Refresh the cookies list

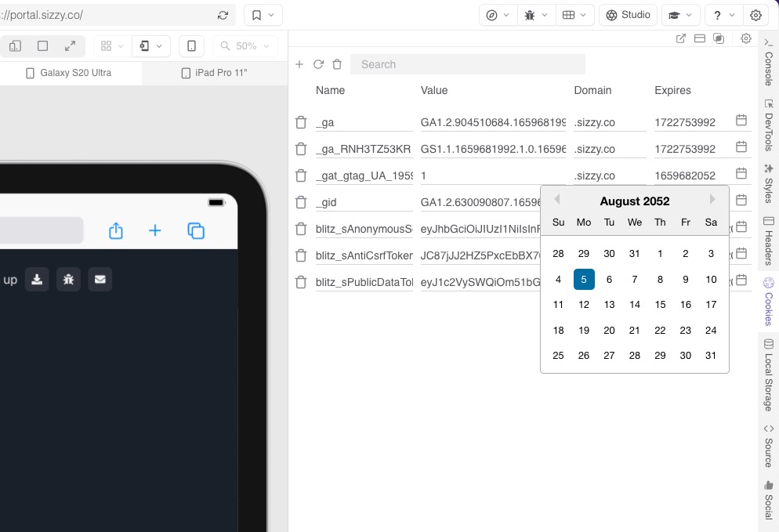[318, 64]
